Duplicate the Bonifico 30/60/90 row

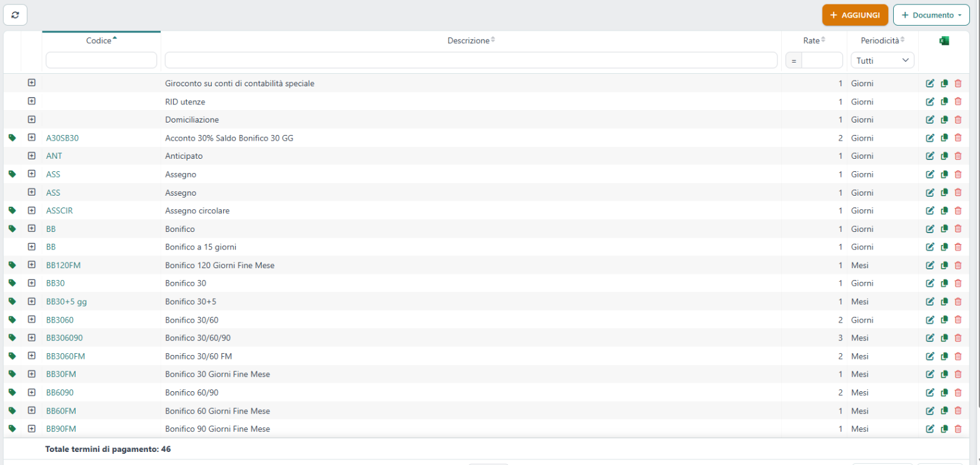click(x=944, y=337)
